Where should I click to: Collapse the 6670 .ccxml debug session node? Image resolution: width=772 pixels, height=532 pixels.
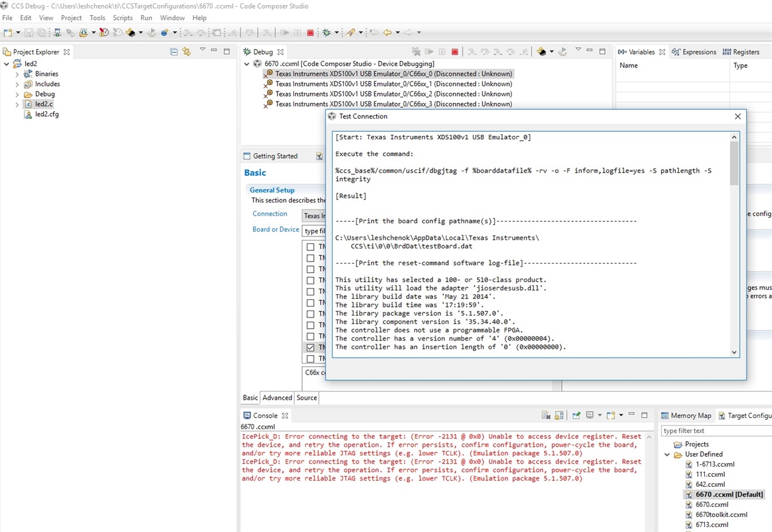click(x=247, y=64)
